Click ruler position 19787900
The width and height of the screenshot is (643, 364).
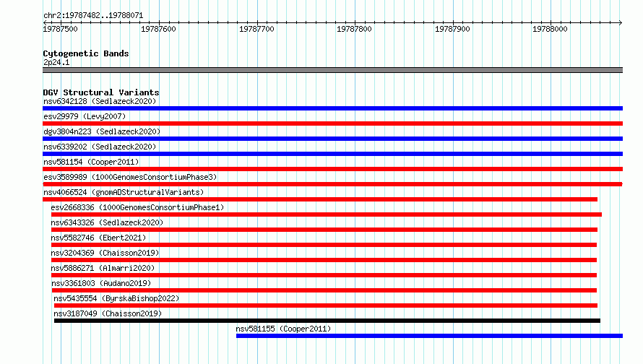[x=452, y=29]
